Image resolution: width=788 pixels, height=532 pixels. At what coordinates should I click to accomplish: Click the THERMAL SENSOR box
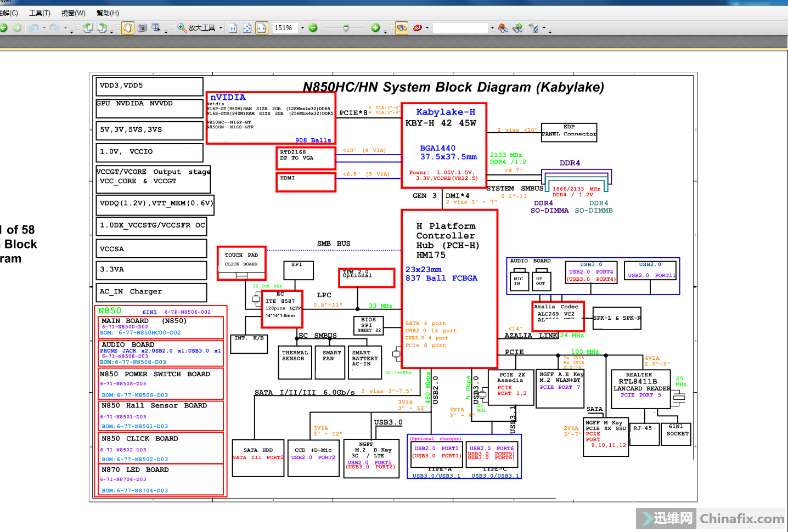(295, 362)
